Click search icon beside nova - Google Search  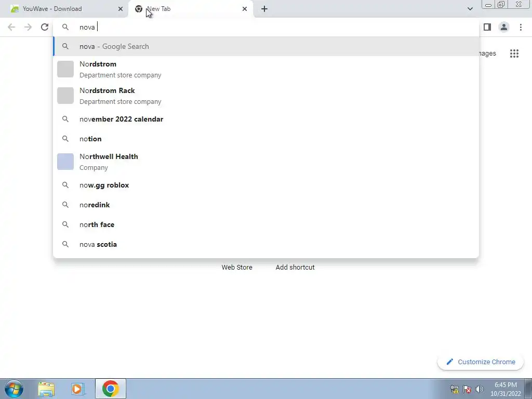(65, 46)
